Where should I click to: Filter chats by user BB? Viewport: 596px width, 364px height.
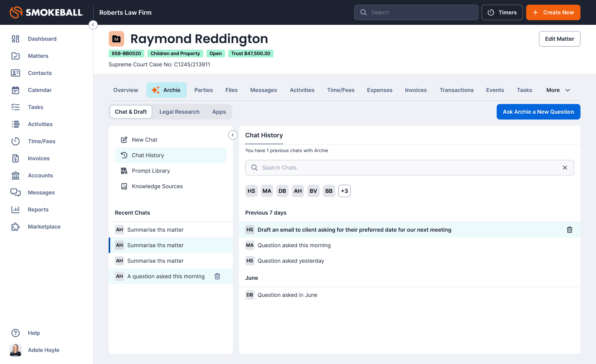329,191
